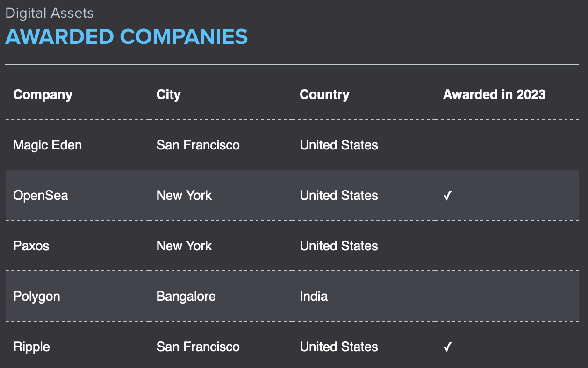Click the City column header

(x=168, y=94)
